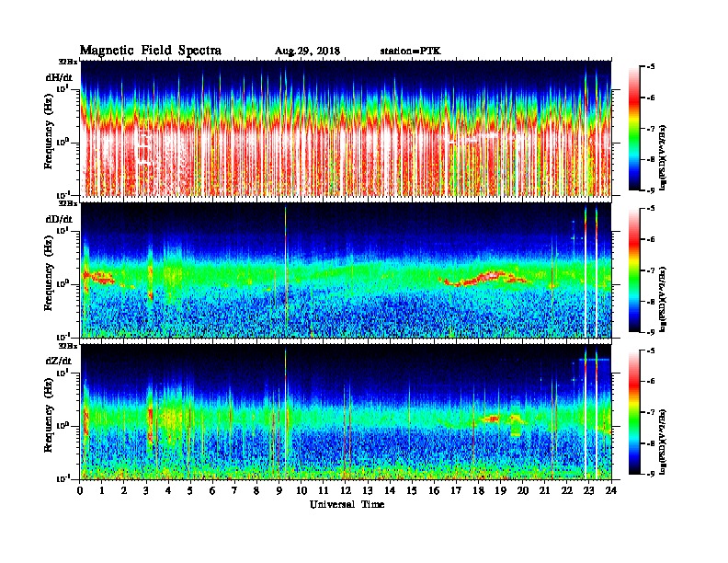The height and width of the screenshot is (563, 728).
Task: Select the "Aug.29, 2018" date text
Action: (307, 52)
